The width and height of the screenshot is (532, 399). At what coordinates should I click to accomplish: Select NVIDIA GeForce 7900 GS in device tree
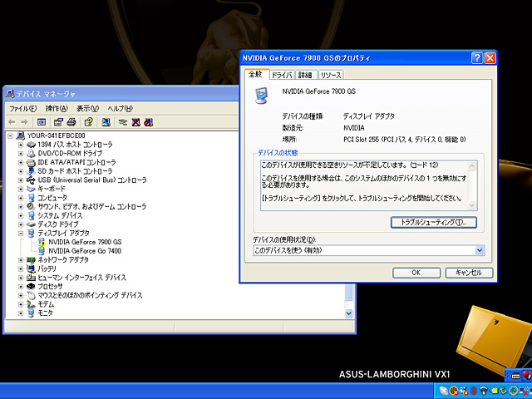click(x=85, y=242)
